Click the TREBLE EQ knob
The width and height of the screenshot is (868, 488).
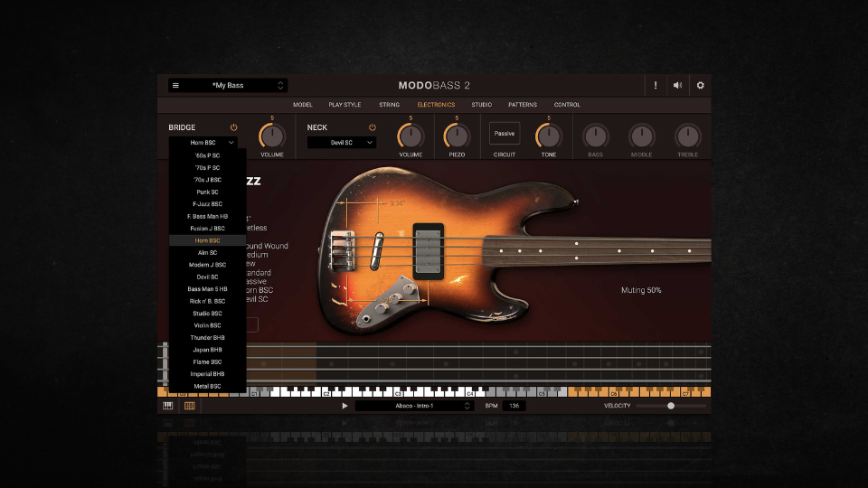point(687,136)
